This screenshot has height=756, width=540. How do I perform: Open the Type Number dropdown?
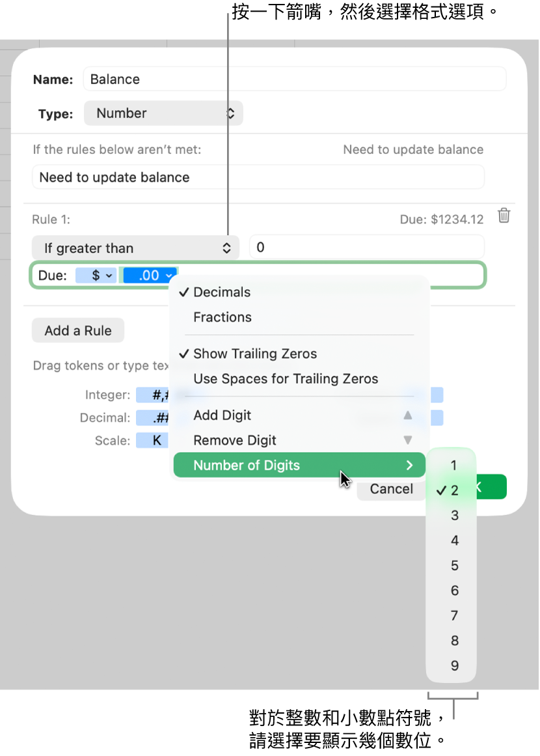(163, 113)
